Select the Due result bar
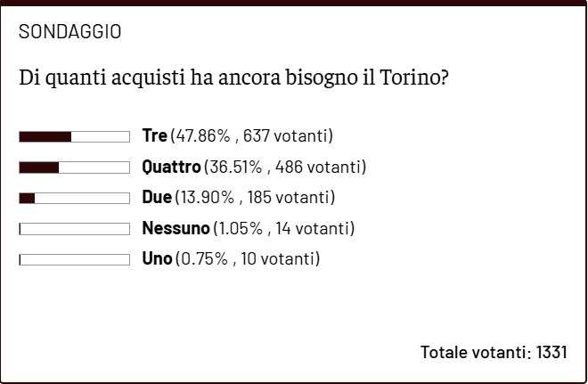The image size is (588, 384). pyautogui.click(x=74, y=198)
